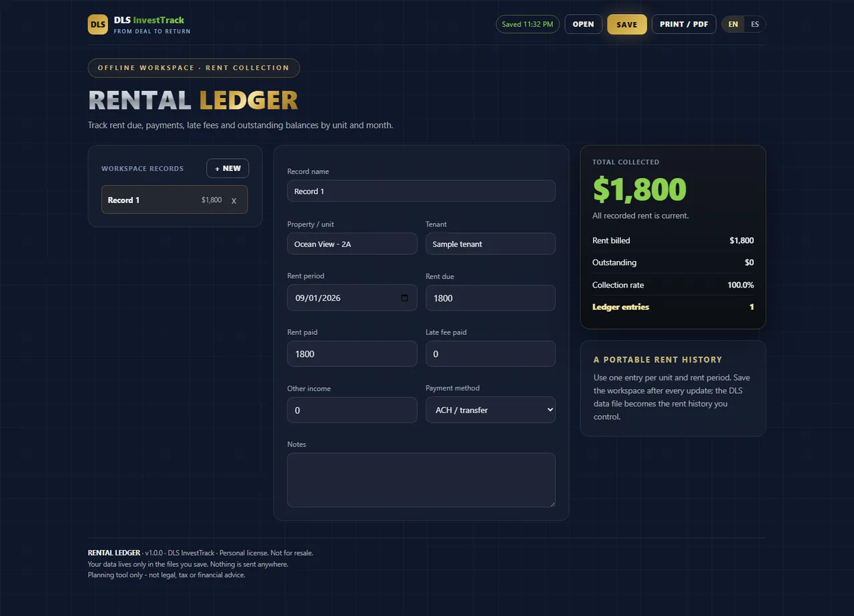The image size is (854, 616).
Task: Edit the Rent paid amount field
Action: pos(352,354)
